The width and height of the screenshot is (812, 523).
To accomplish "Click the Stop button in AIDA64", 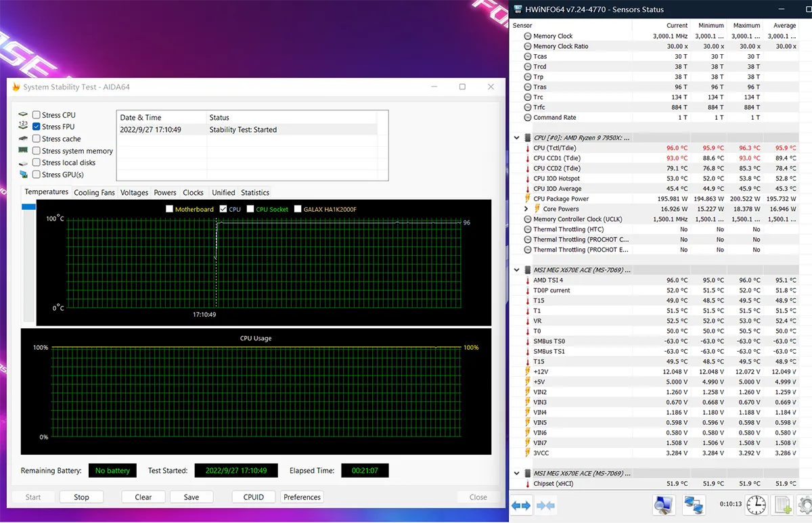I will pyautogui.click(x=81, y=497).
